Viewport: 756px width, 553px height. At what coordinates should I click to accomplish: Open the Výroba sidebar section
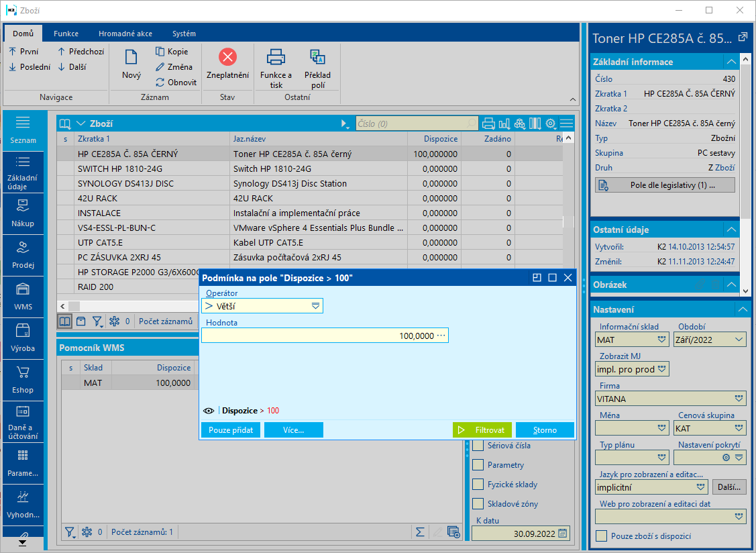coord(23,338)
